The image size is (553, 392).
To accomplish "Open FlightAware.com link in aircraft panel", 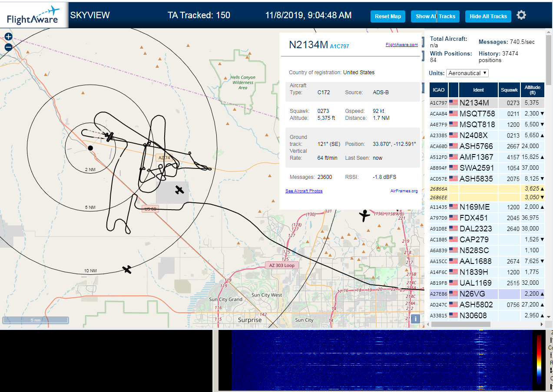I will pyautogui.click(x=401, y=44).
